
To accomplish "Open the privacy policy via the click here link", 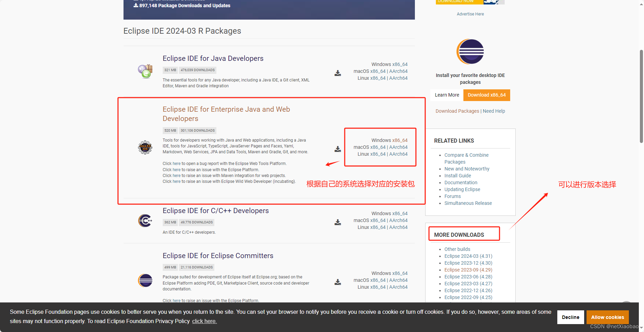I will (204, 321).
